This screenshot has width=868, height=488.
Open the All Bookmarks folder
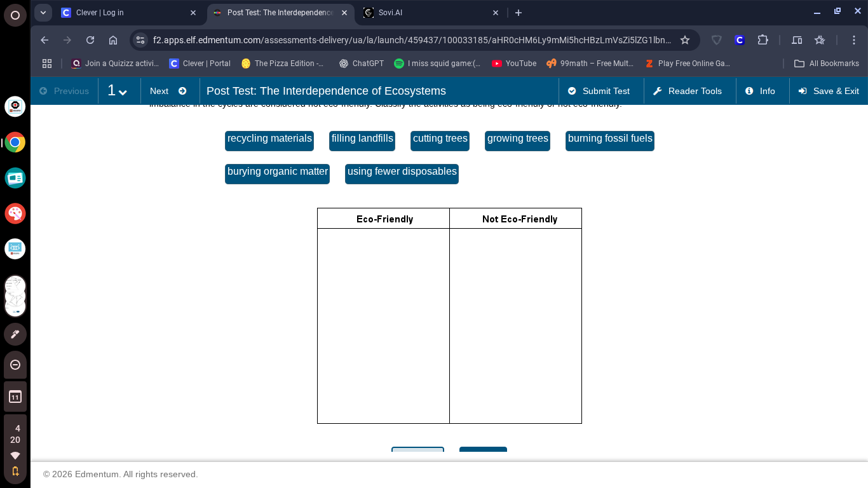[x=827, y=63]
